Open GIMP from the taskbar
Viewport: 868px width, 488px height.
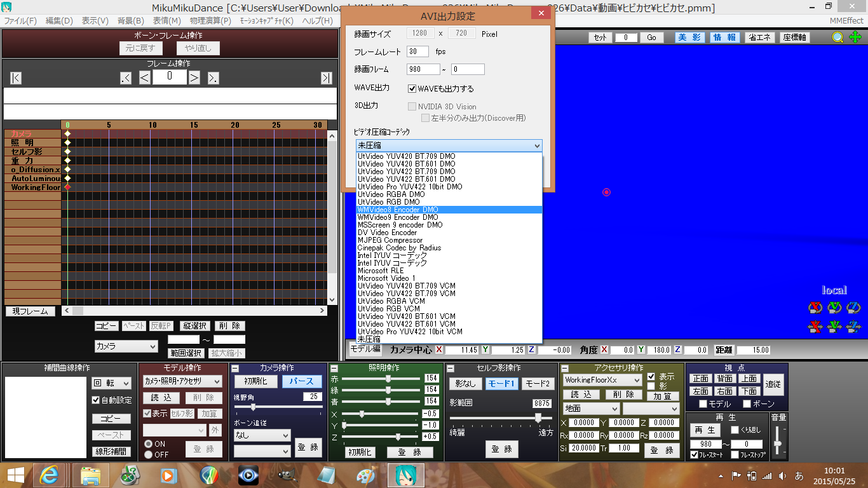[287, 475]
